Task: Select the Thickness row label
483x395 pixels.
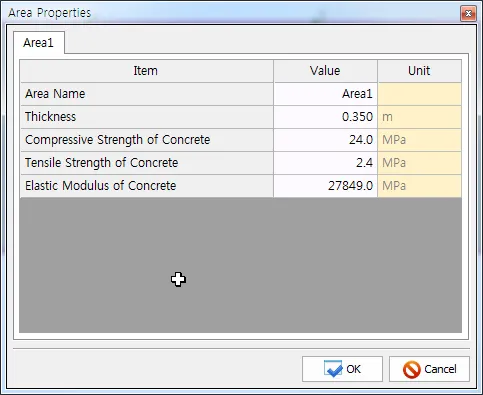Action: pos(147,117)
